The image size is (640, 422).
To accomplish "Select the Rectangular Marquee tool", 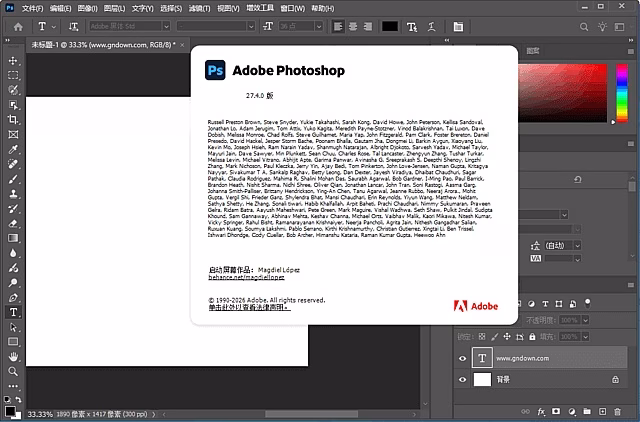I will pos(13,75).
